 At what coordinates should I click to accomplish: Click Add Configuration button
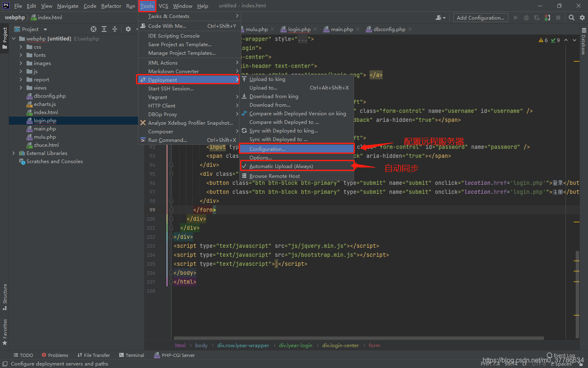481,18
